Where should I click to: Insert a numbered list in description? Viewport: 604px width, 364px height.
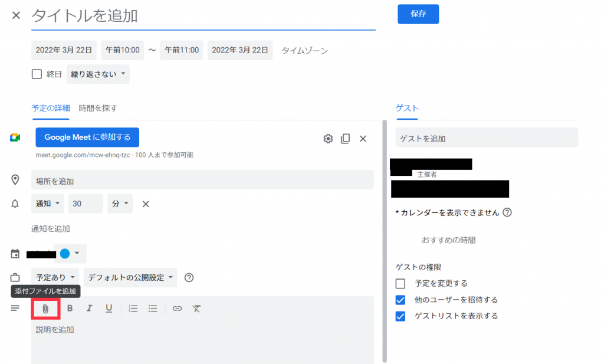click(133, 309)
